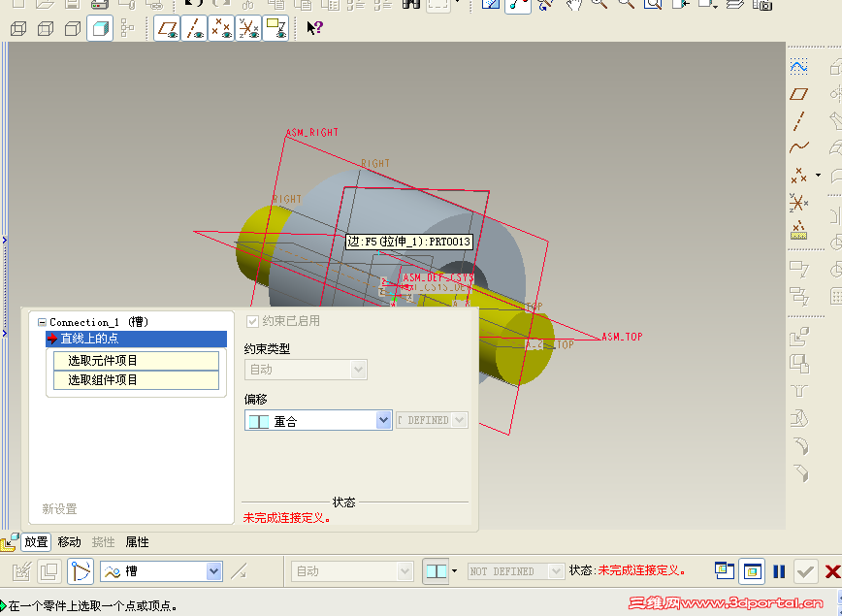Open the '移动' tab

pyautogui.click(x=69, y=542)
